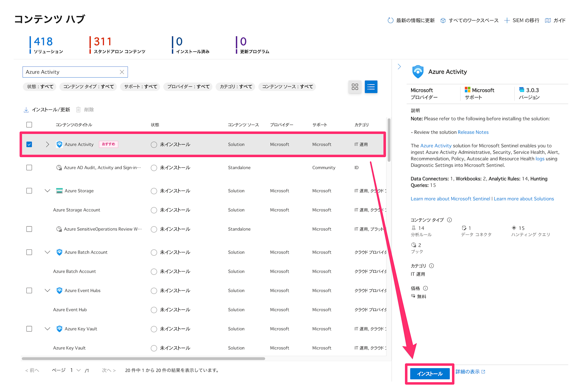Click the refresh (最新の情報に更新) icon
This screenshot has height=392, width=582.
391,20
